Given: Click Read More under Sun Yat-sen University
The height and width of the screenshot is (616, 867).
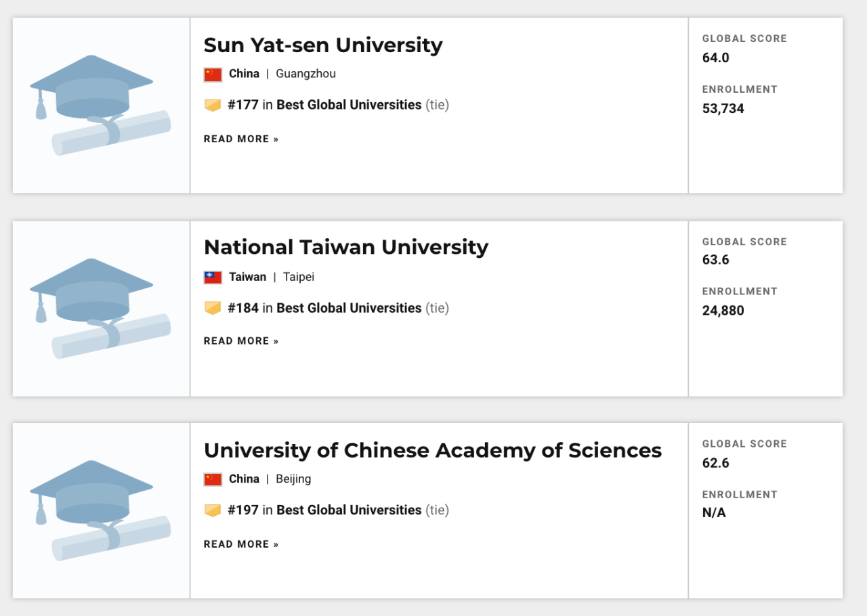Looking at the screenshot, I should 241,139.
